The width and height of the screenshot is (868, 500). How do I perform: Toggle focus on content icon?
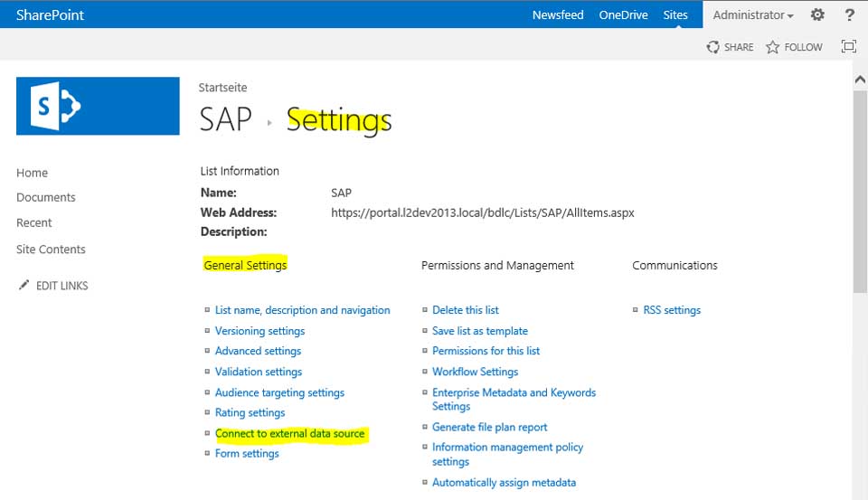pos(848,47)
